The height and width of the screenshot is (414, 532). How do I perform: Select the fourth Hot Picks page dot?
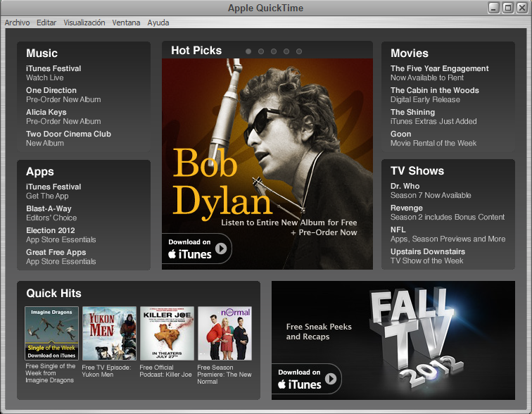pyautogui.click(x=286, y=51)
